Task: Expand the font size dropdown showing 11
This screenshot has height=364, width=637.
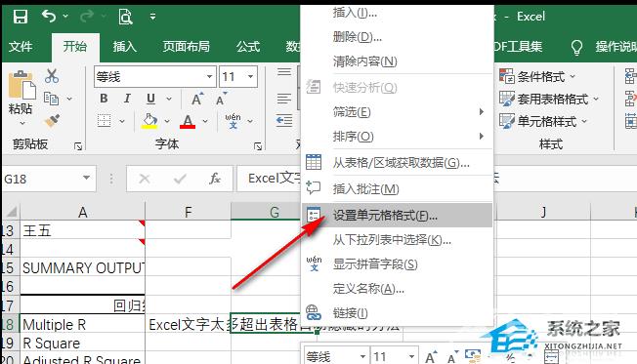Action: 251,77
